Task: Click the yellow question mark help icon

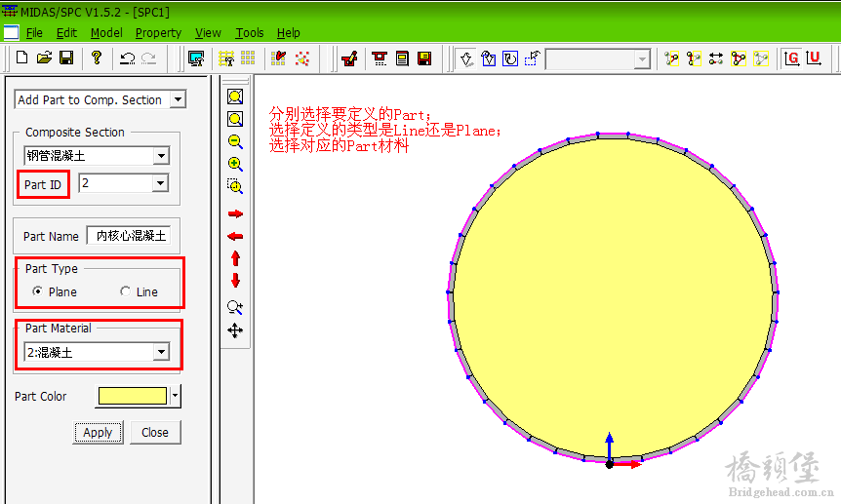Action: (97, 58)
